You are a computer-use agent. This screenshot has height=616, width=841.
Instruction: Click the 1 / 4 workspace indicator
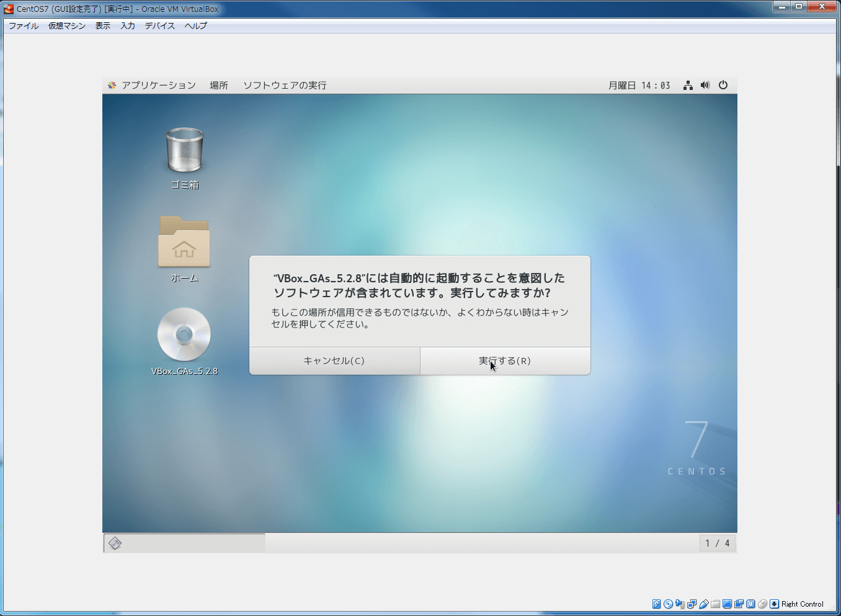(x=718, y=543)
